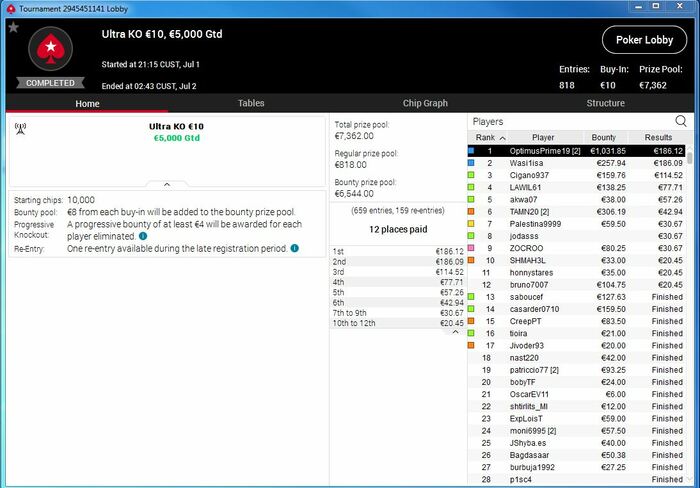Select player row bruno7007
This screenshot has width=700, height=488.
coord(576,284)
